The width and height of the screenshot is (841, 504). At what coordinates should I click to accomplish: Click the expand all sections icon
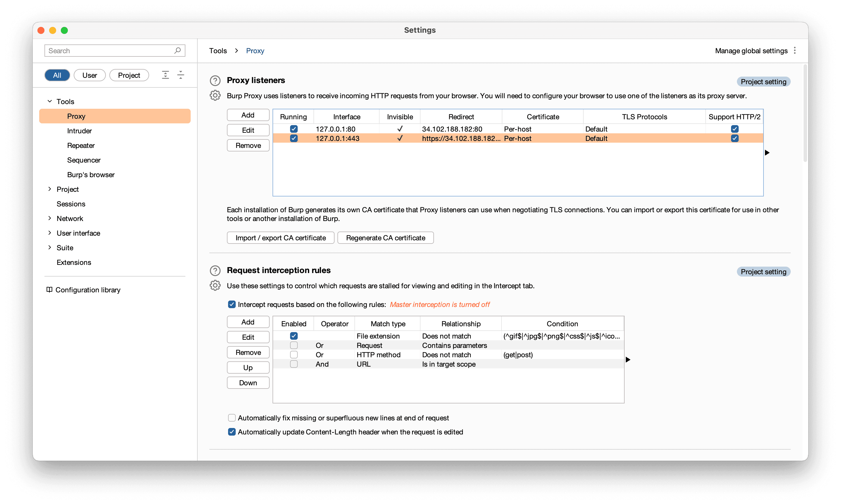point(166,75)
